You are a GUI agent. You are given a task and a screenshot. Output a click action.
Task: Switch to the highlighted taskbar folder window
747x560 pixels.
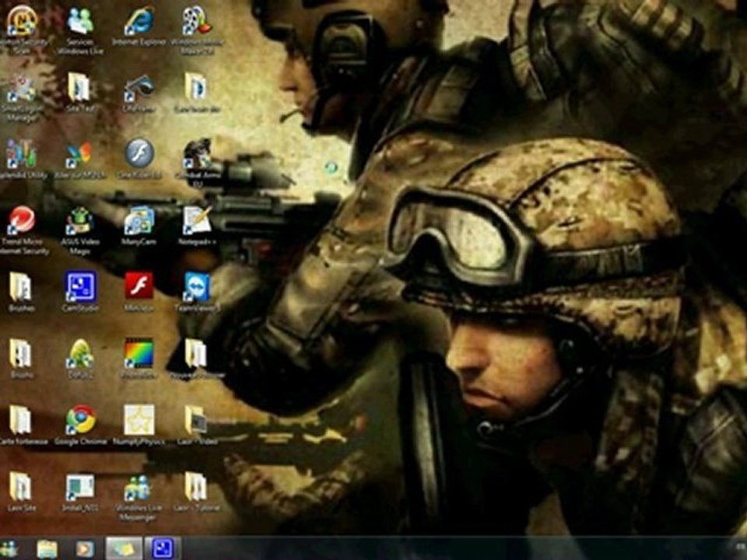124,548
